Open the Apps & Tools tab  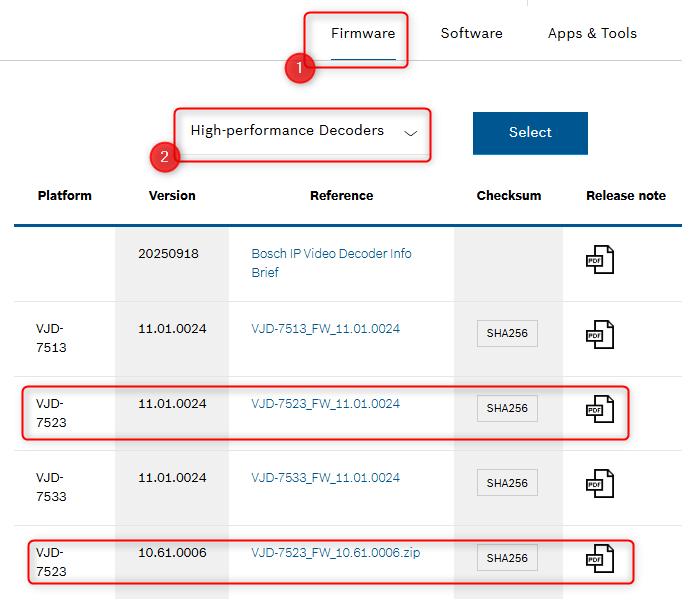coord(592,34)
